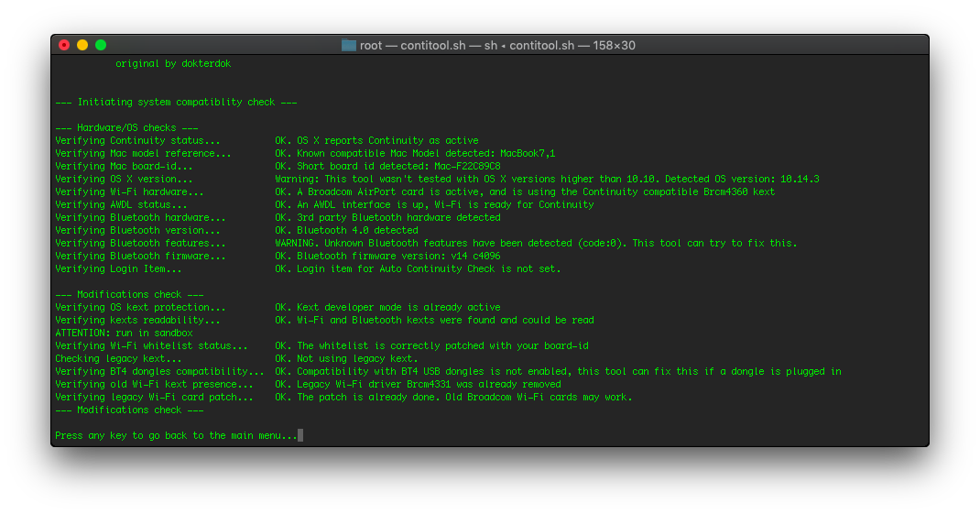Click 'Verifying kexts readability...' line
This screenshot has height=514, width=980.
(137, 320)
